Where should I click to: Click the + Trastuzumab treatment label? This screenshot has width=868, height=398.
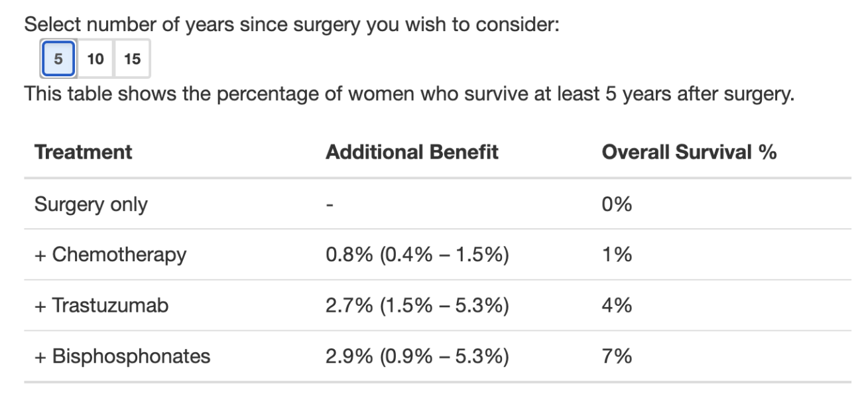point(101,305)
